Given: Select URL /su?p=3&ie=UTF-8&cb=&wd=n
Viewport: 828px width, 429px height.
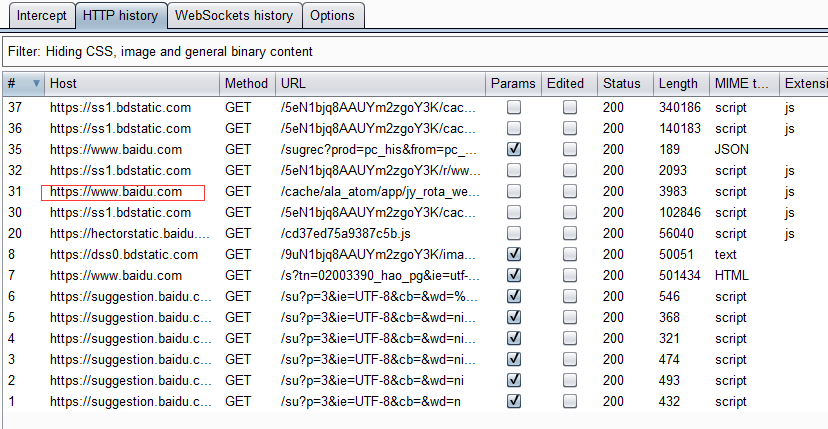Looking at the screenshot, I should coord(370,402).
